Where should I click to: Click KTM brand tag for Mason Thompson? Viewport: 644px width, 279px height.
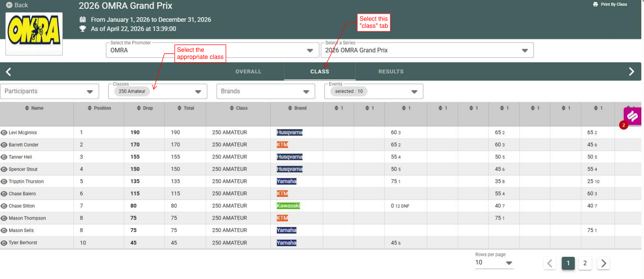point(282,218)
